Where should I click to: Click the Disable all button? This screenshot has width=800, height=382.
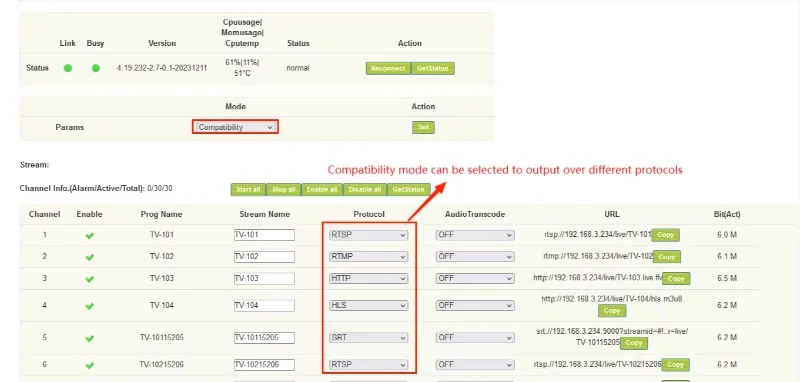pyautogui.click(x=365, y=190)
